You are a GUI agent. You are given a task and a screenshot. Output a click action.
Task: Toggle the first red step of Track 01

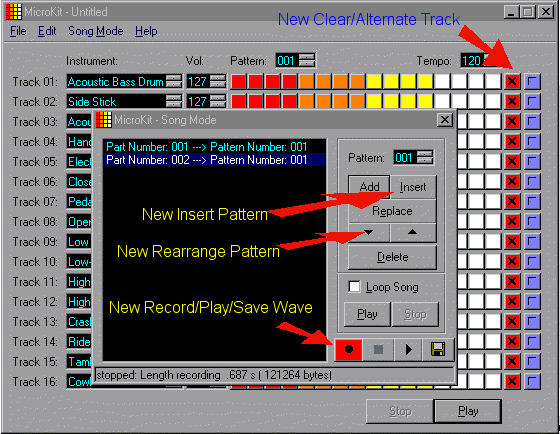[x=239, y=81]
